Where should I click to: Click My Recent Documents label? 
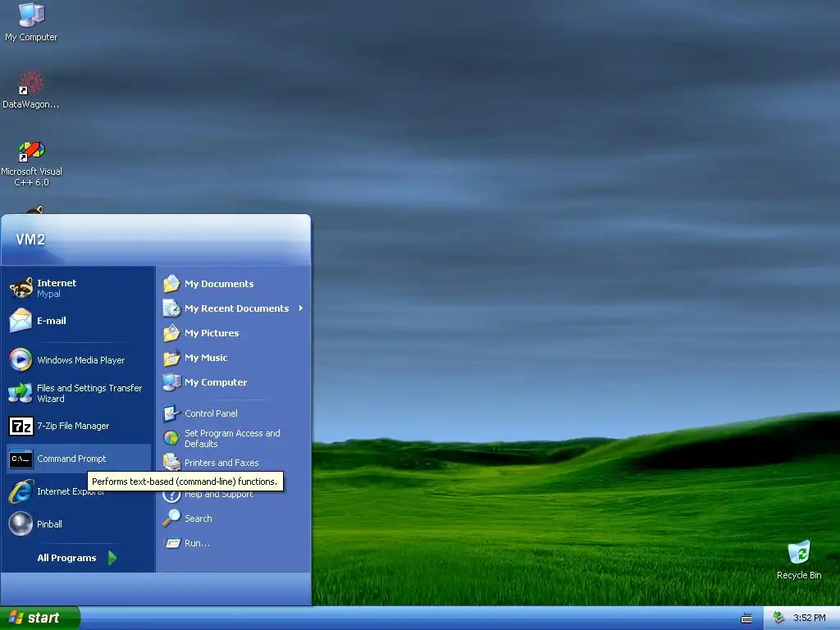(x=237, y=308)
